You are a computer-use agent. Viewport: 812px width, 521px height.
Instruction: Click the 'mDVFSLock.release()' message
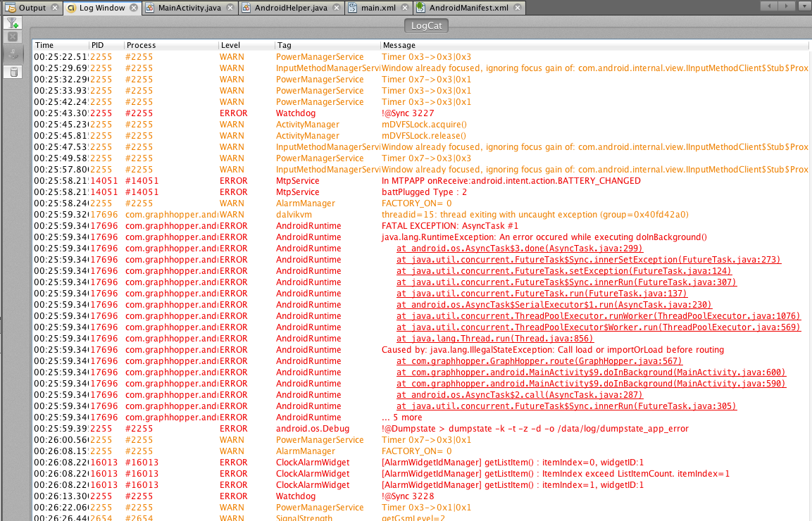[424, 136]
